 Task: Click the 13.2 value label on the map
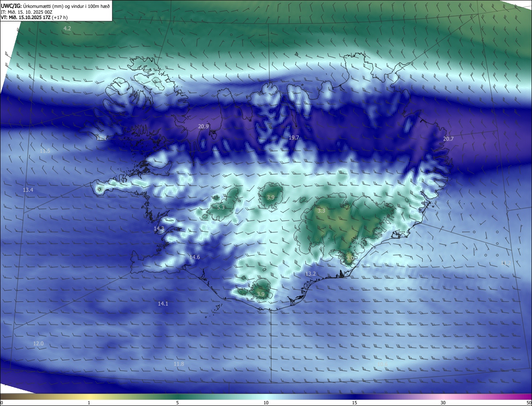click(310, 274)
